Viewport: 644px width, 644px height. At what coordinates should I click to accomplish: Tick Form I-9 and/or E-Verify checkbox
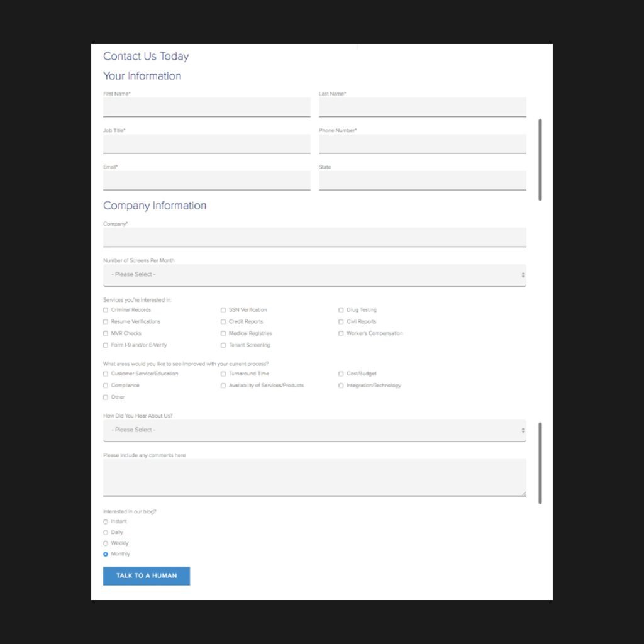click(x=106, y=345)
